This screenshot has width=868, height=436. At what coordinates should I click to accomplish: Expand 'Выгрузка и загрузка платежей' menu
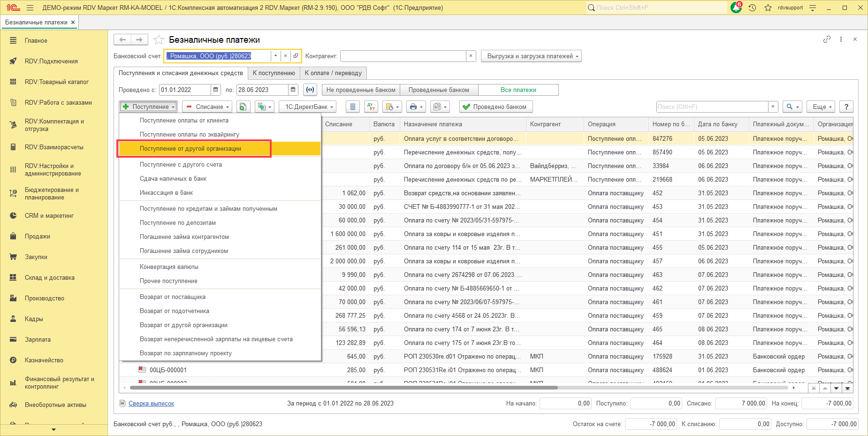(x=531, y=56)
